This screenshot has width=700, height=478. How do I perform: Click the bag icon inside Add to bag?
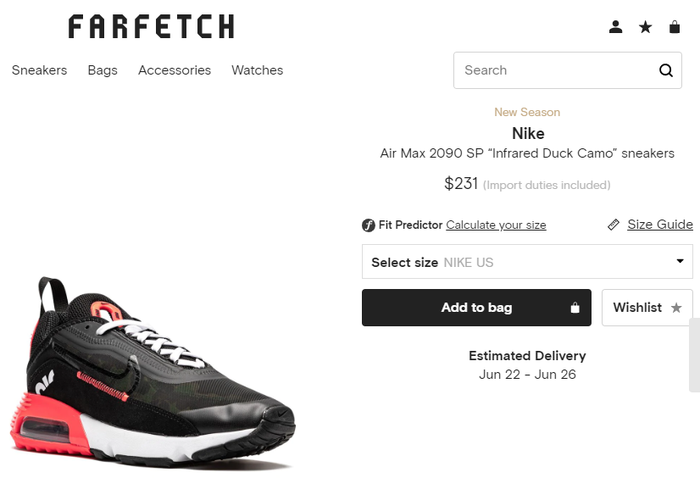click(x=575, y=308)
